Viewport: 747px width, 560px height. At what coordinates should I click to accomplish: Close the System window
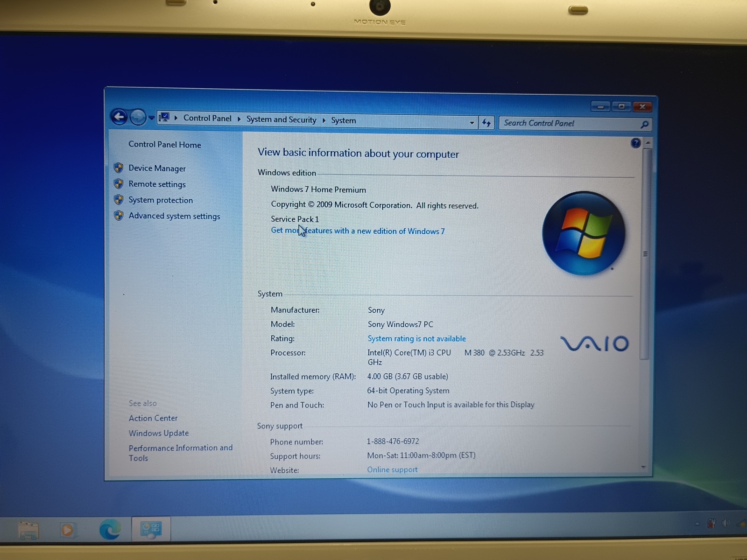point(642,107)
